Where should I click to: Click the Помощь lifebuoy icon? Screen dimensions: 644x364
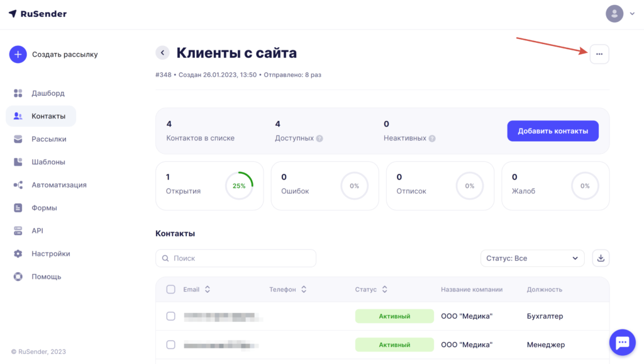[x=18, y=277]
